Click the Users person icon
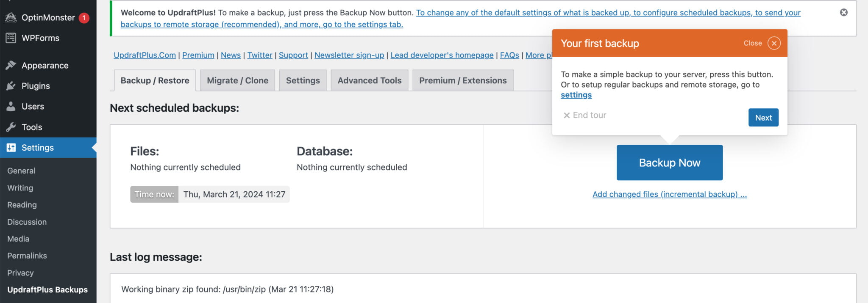Image resolution: width=868 pixels, height=303 pixels. 11,106
